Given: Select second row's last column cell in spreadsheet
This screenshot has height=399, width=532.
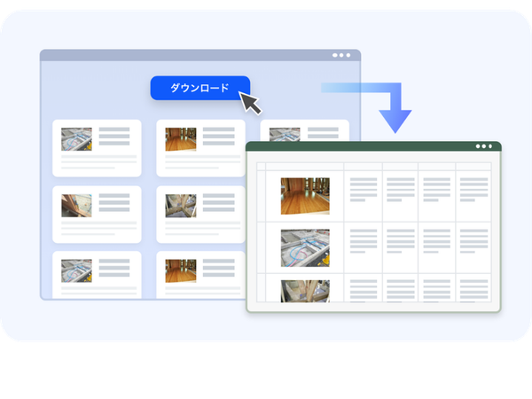Looking at the screenshot, I should tap(473, 244).
